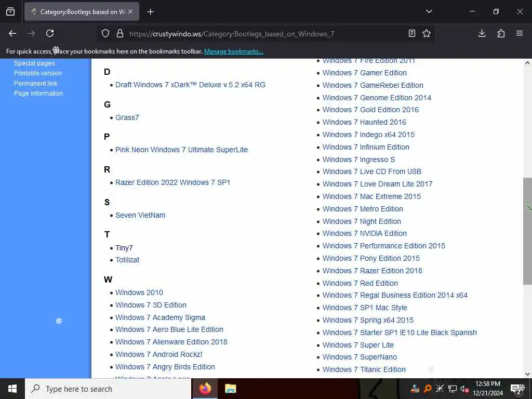Open Windows 7 Gold Edition 2016
The width and height of the screenshot is (532, 399).
pos(370,110)
